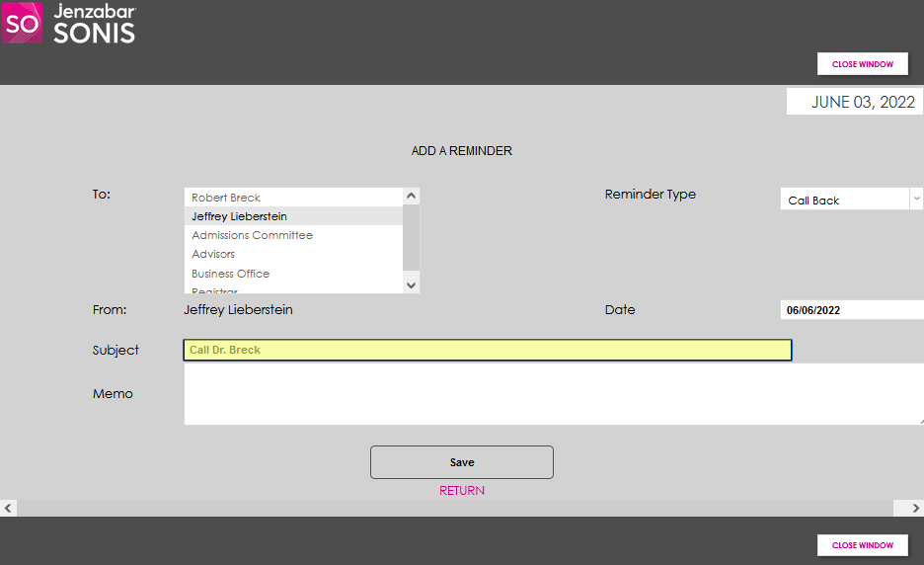Select Registrar in the To list
The width and height of the screenshot is (924, 565).
[x=214, y=290]
